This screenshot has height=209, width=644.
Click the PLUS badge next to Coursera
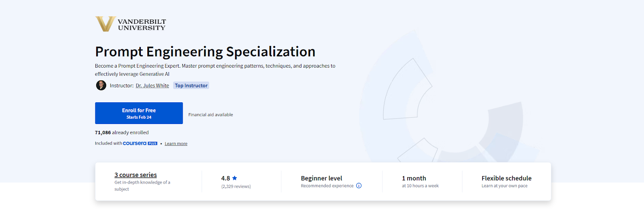(x=153, y=143)
